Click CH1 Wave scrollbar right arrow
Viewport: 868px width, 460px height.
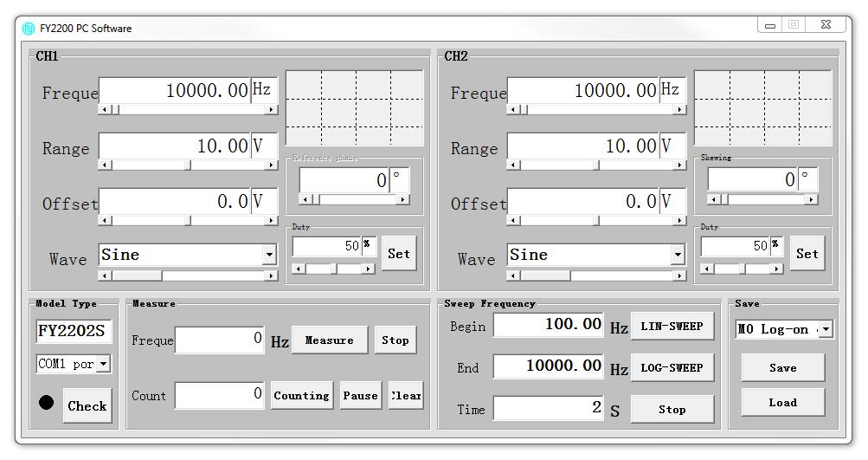271,275
